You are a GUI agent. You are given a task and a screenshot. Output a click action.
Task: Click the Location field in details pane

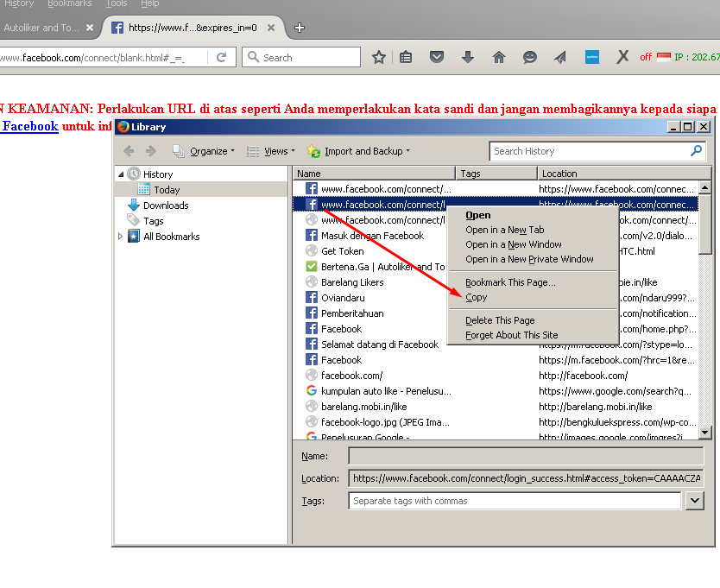click(x=527, y=478)
